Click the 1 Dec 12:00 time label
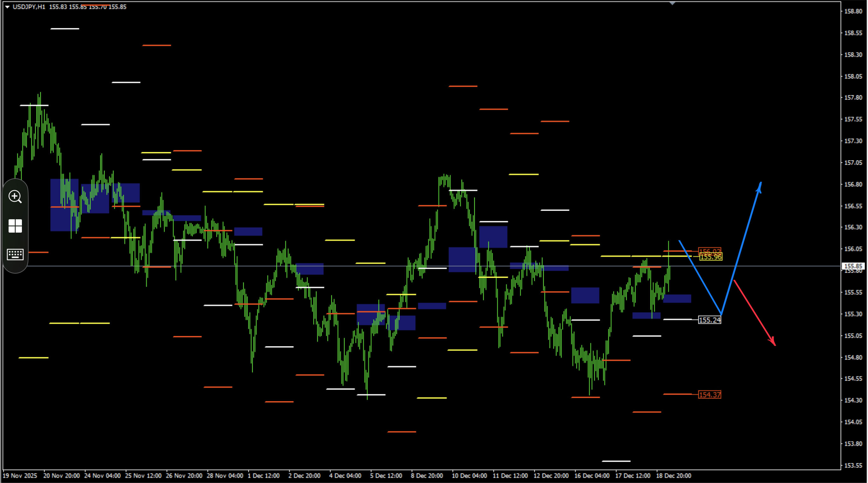Viewport: 868px width, 483px height. pyautogui.click(x=263, y=476)
